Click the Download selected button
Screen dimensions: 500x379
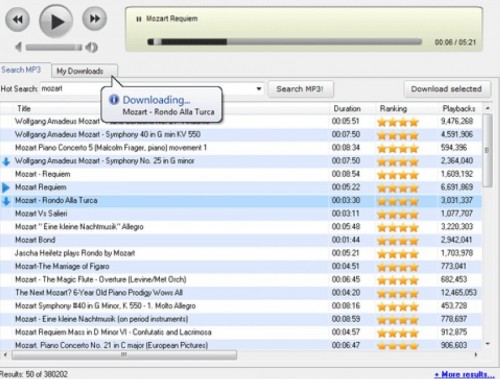click(447, 89)
